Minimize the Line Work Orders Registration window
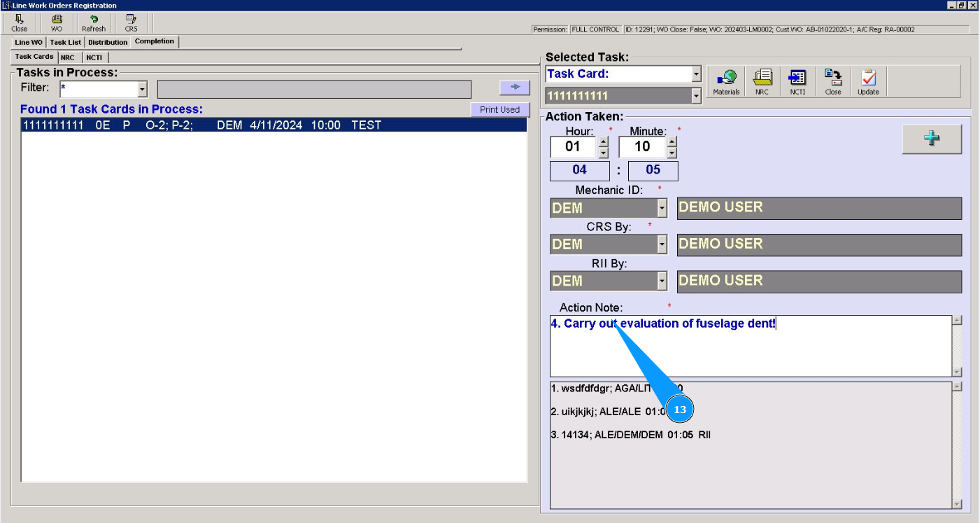Screen dimensions: 980x523 [952, 5]
